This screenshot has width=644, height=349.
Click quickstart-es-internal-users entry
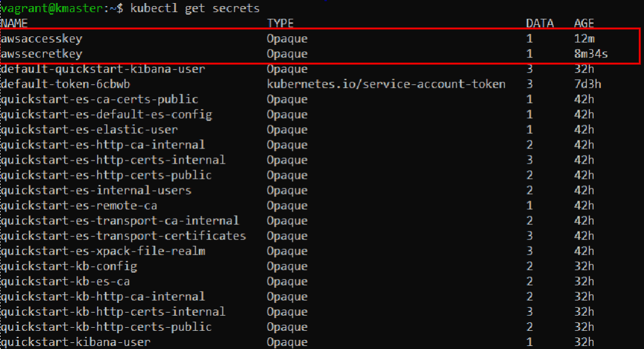click(96, 190)
